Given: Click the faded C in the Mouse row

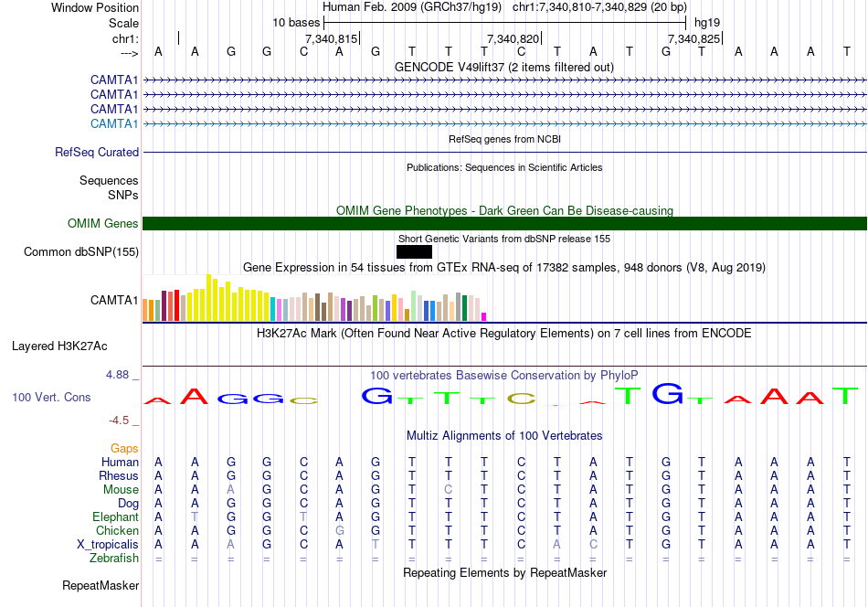Looking at the screenshot, I should 448,490.
